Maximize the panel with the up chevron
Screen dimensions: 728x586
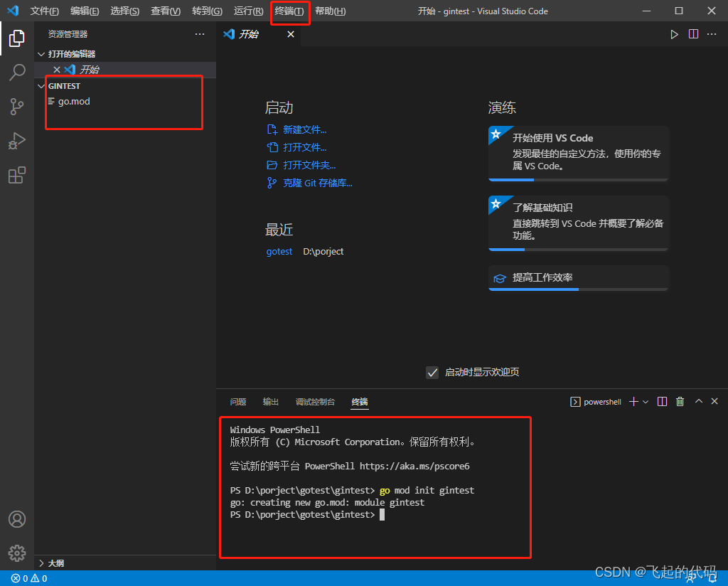[698, 401]
